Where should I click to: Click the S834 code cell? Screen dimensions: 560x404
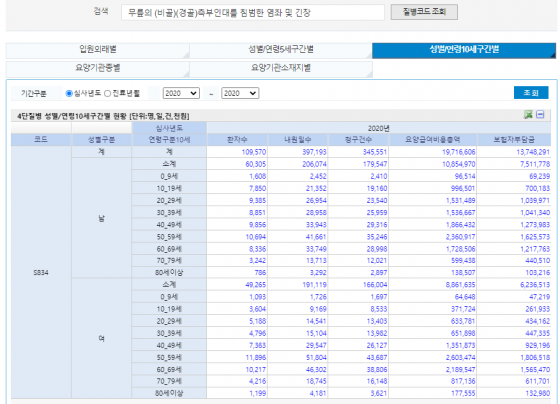41,273
